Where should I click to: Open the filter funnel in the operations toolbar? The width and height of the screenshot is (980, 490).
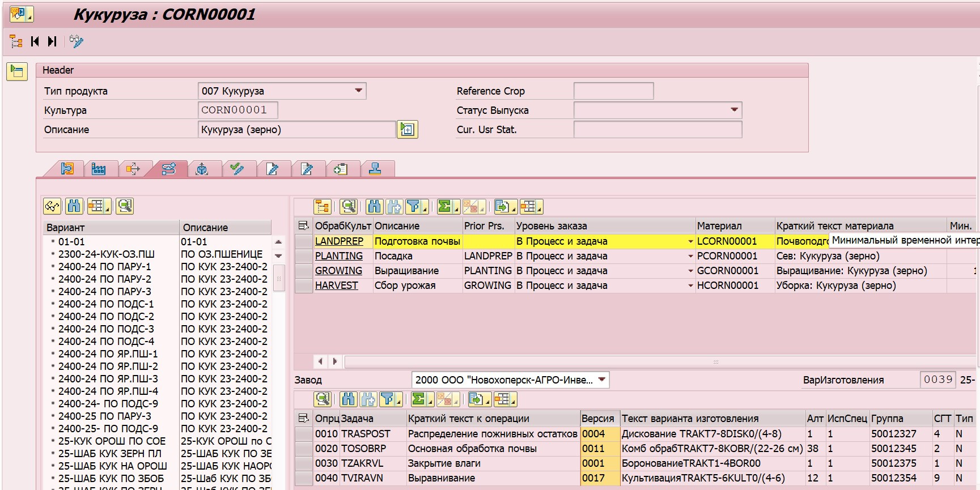[390, 399]
